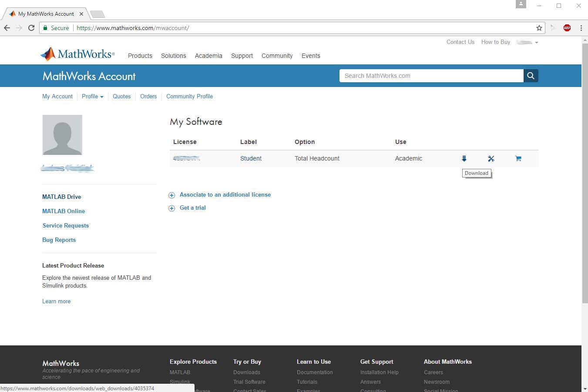588x392 pixels.
Task: Reload the page with refresh icon
Action: 31,28
